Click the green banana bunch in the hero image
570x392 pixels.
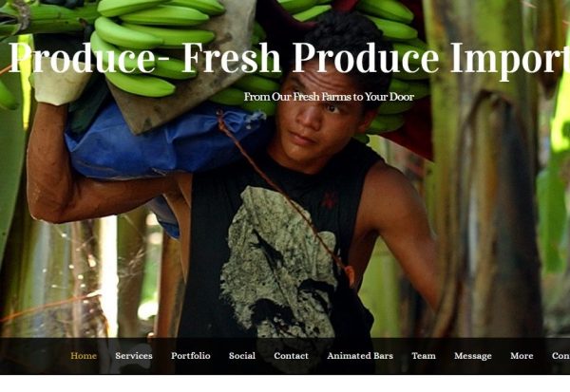click(x=153, y=44)
